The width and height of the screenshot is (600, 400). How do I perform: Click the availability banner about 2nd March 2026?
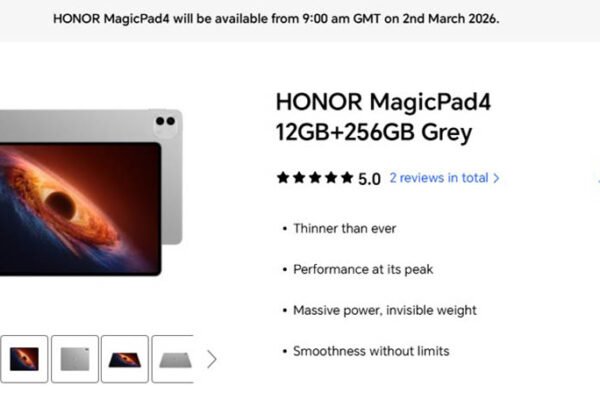[276, 19]
